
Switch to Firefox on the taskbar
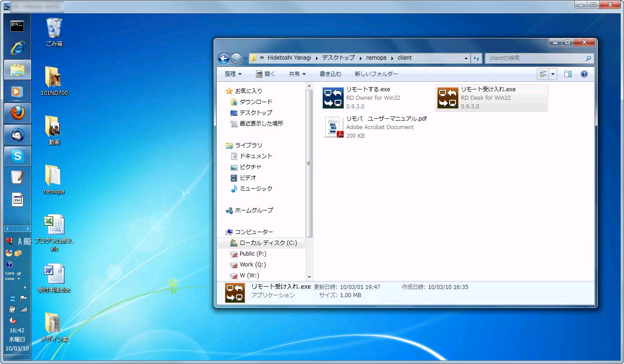[17, 113]
